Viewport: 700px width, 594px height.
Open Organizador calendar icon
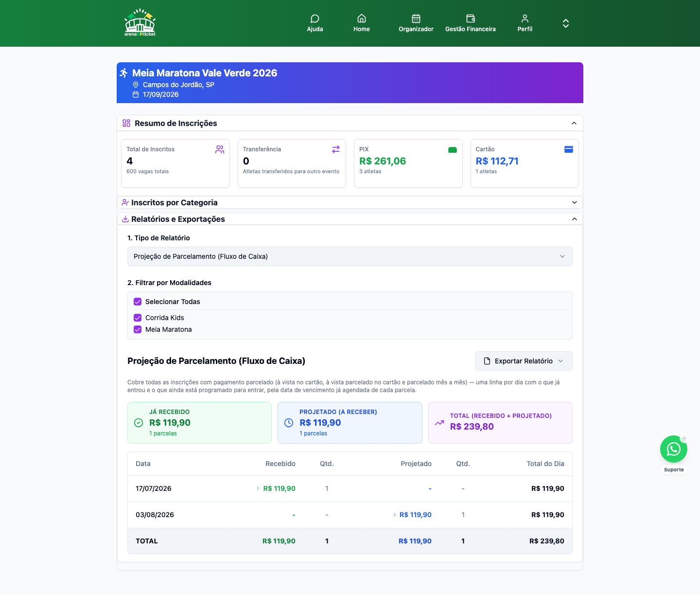click(416, 18)
